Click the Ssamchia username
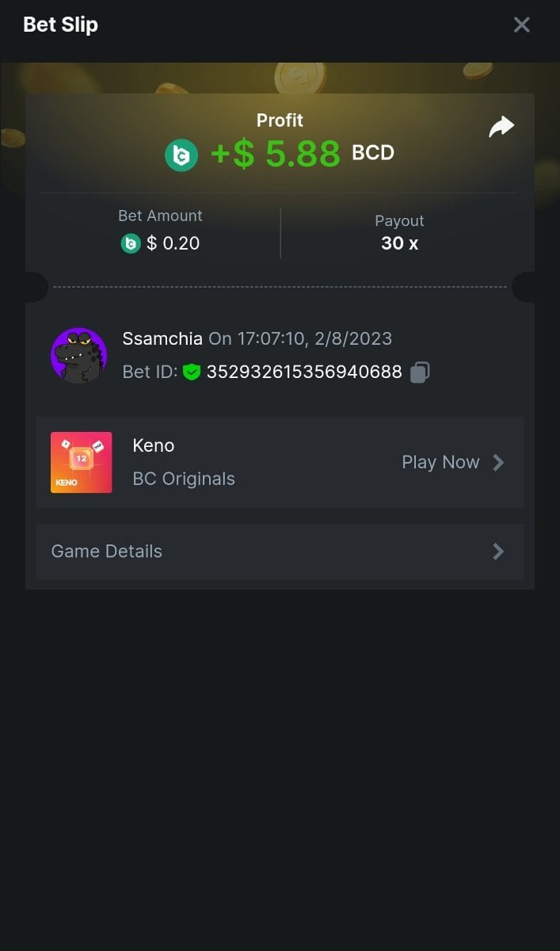The height and width of the screenshot is (951, 560). 162,338
